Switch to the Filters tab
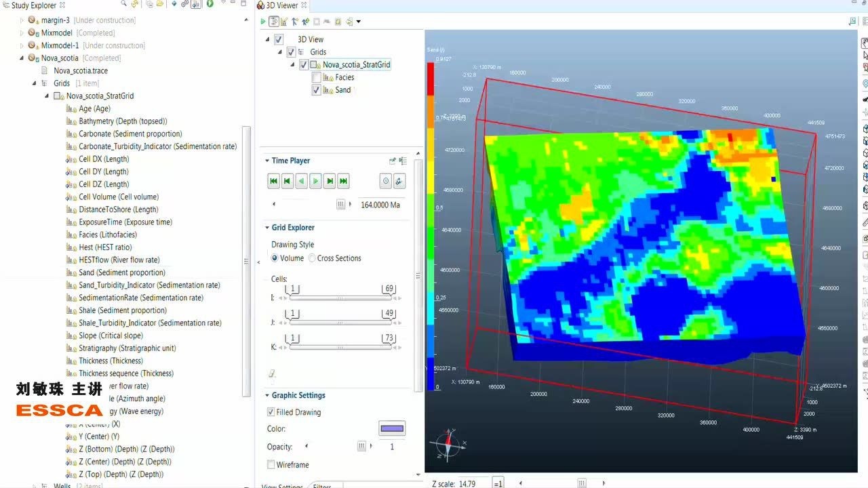This screenshot has height=488, width=868. 322,486
